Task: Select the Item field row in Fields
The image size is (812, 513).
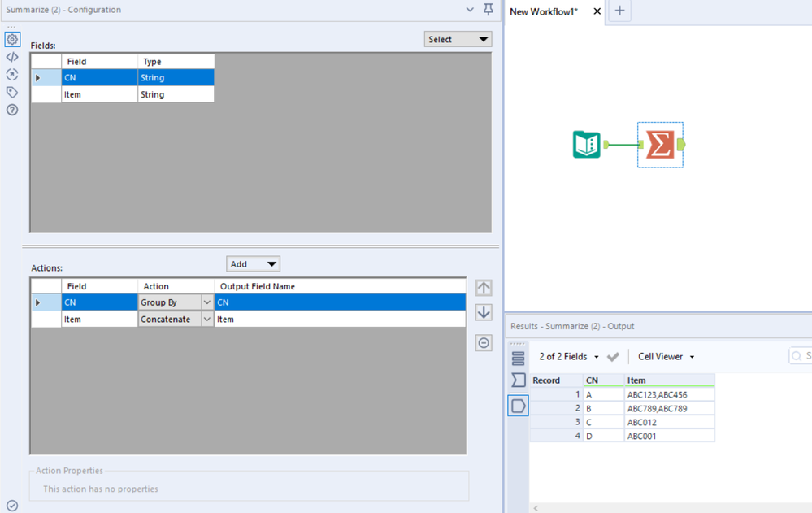Action: [x=123, y=94]
